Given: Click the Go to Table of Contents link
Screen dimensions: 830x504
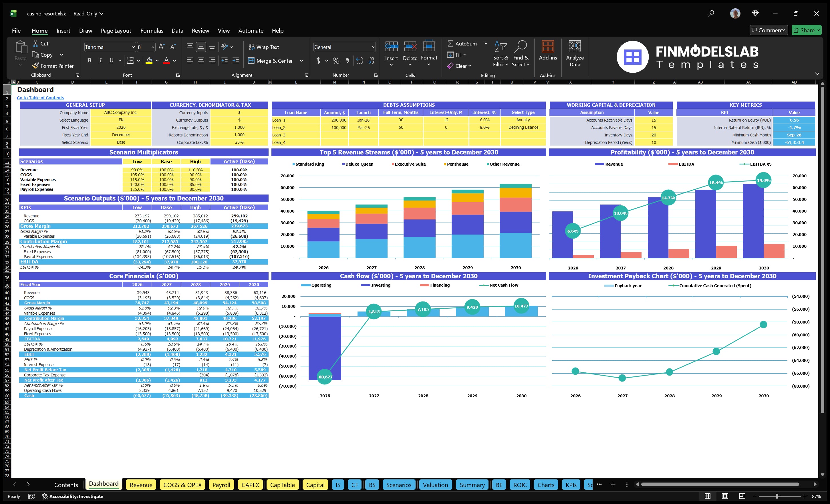Looking at the screenshot, I should (x=40, y=98).
